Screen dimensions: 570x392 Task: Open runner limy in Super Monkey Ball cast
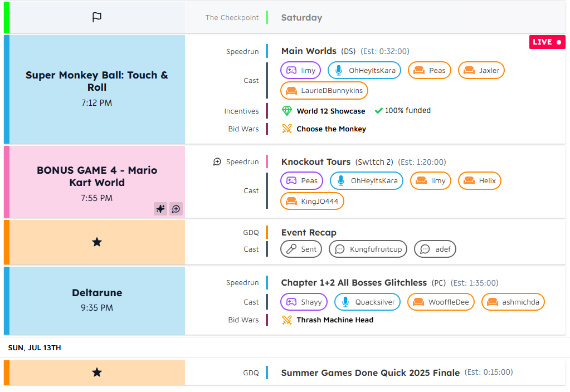coord(301,70)
